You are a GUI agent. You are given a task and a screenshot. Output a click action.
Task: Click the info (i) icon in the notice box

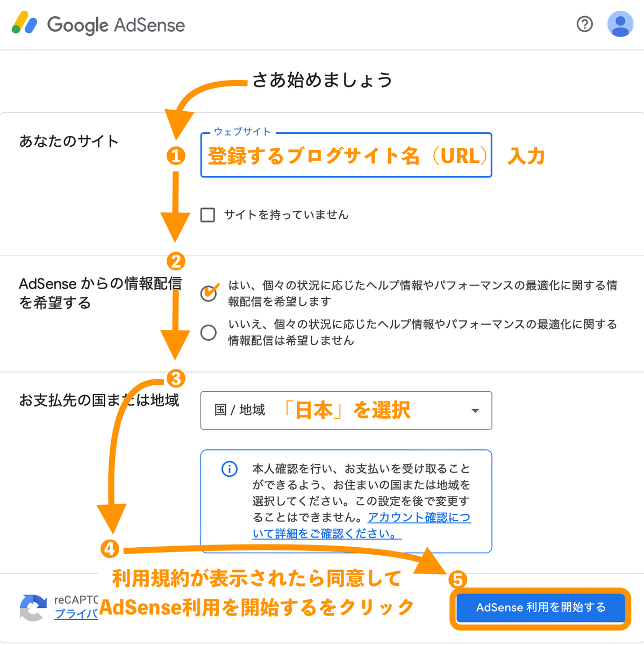230,469
